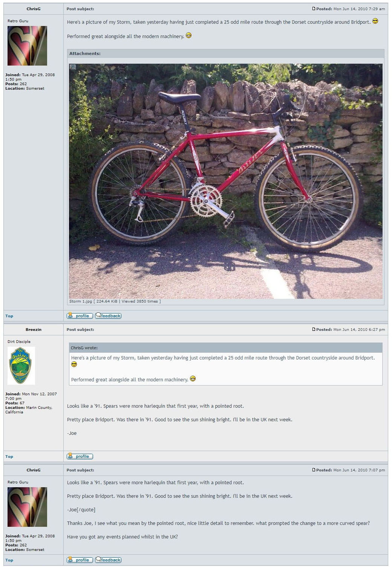The image size is (392, 569).
Task: Click the post icon beside 7:07 pm date
Action: coord(314,470)
